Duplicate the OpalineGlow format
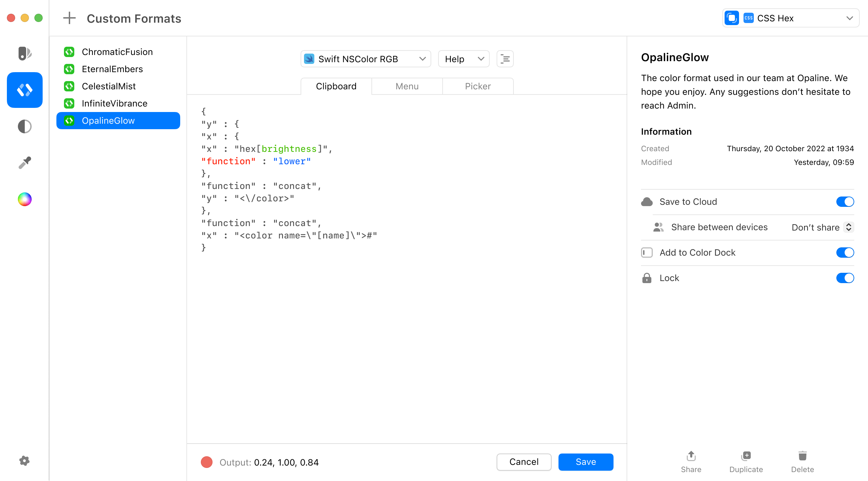 click(x=746, y=462)
